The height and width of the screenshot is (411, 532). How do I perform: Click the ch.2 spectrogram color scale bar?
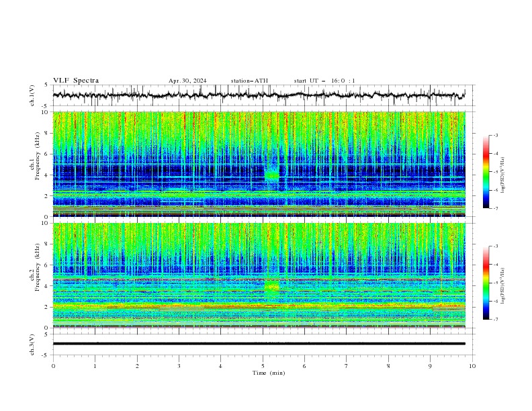tap(486, 283)
